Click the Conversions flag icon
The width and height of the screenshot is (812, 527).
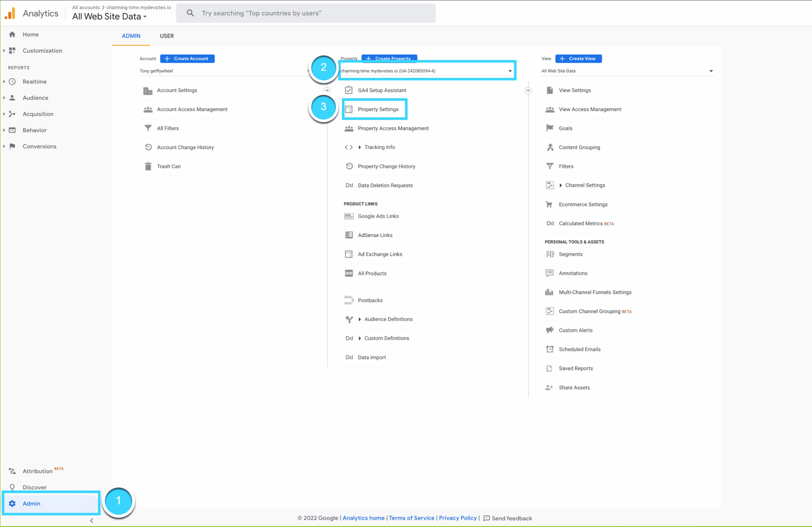12,146
